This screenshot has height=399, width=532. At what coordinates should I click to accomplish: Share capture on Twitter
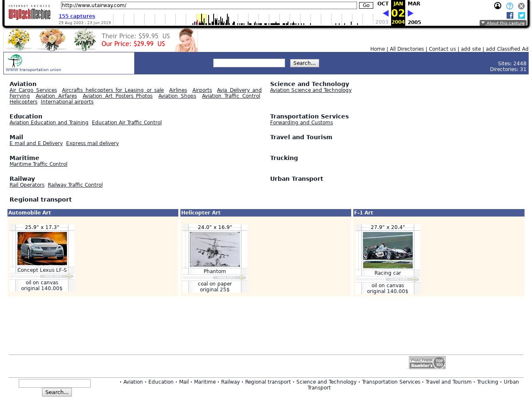(x=522, y=15)
